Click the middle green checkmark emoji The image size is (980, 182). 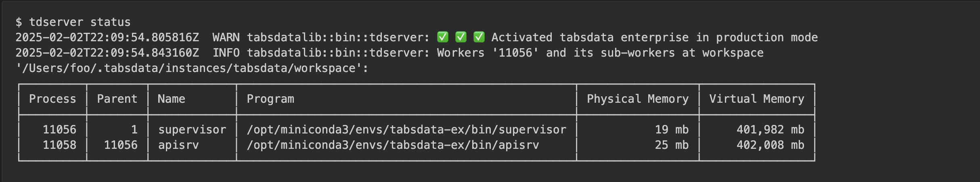pyautogui.click(x=461, y=37)
